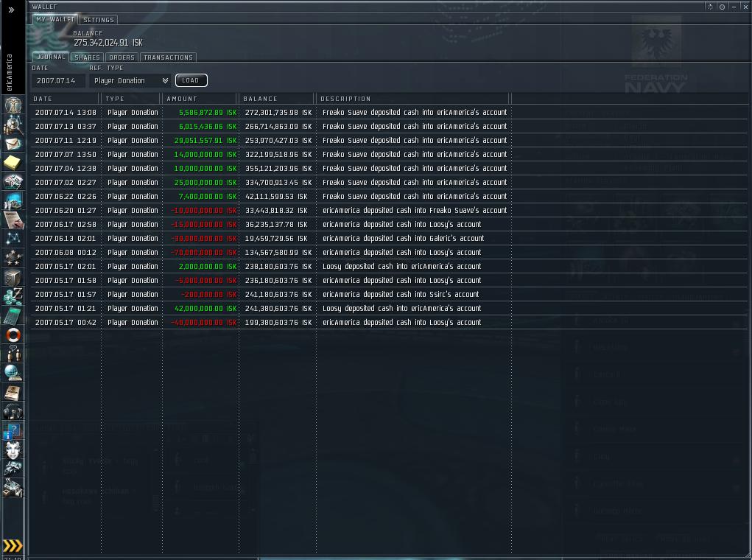Image resolution: width=752 pixels, height=560 pixels.
Task: Open Tutorials info question icon
Action: pyautogui.click(x=13, y=431)
